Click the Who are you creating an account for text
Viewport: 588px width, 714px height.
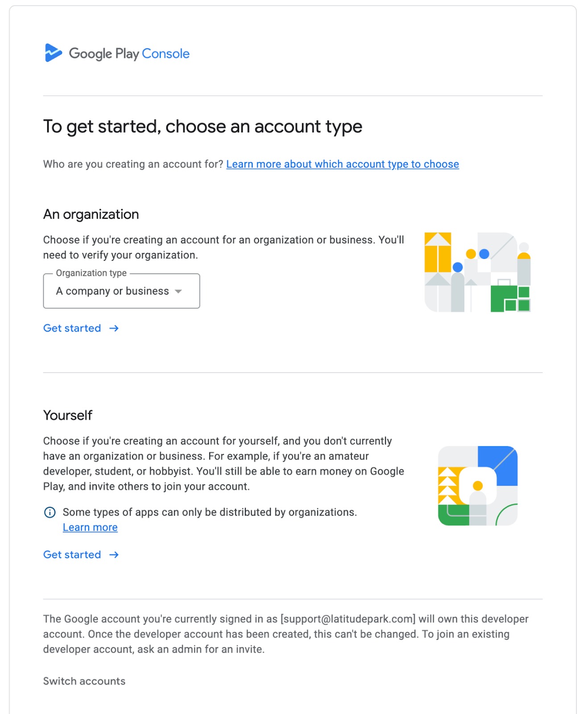coord(133,164)
